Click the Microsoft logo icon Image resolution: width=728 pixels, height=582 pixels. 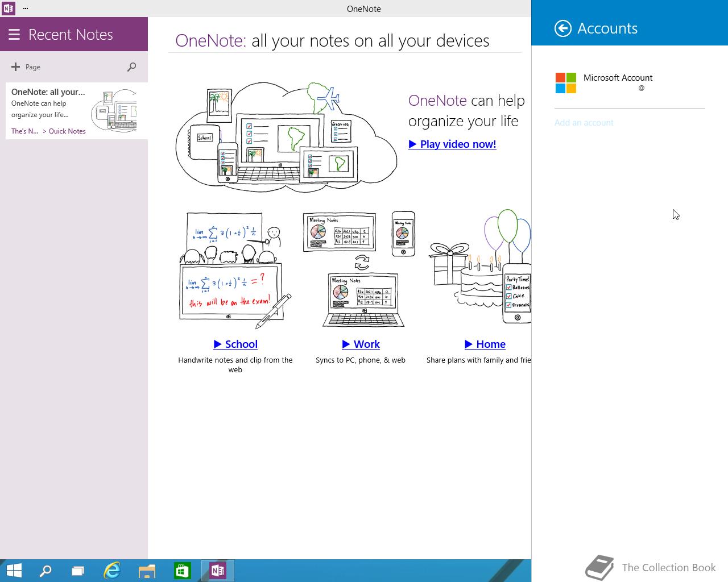pos(566,83)
